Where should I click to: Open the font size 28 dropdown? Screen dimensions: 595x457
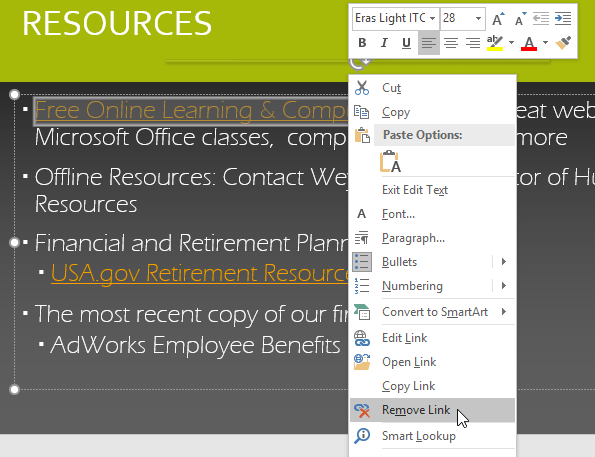[x=478, y=18]
